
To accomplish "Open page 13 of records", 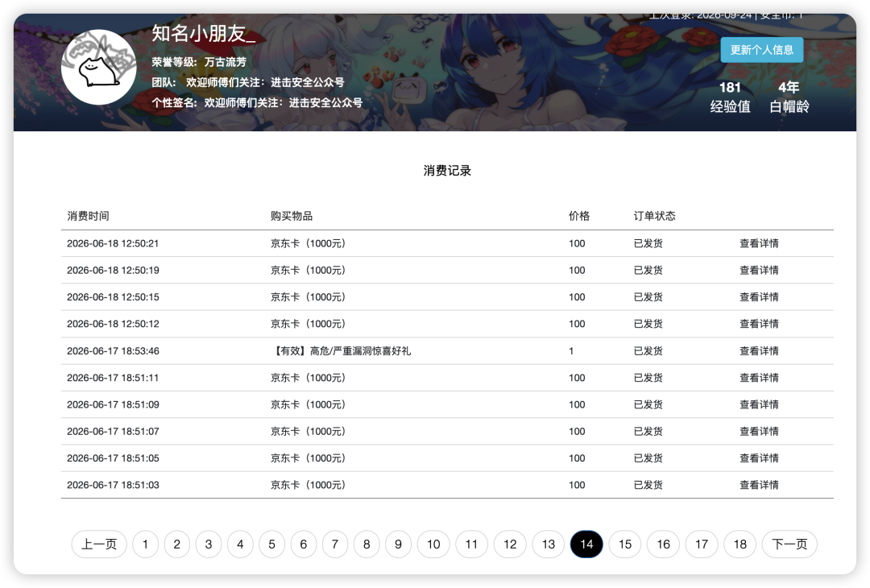I will pyautogui.click(x=549, y=545).
